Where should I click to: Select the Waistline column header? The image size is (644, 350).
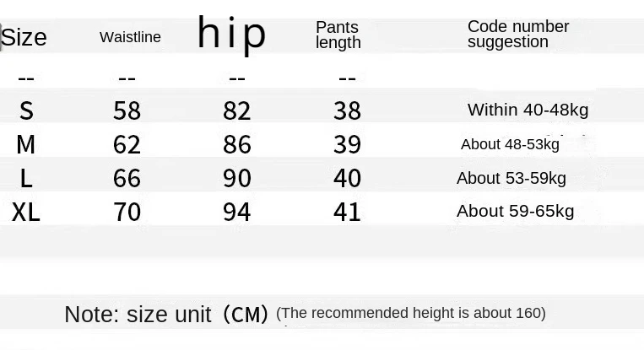[130, 37]
